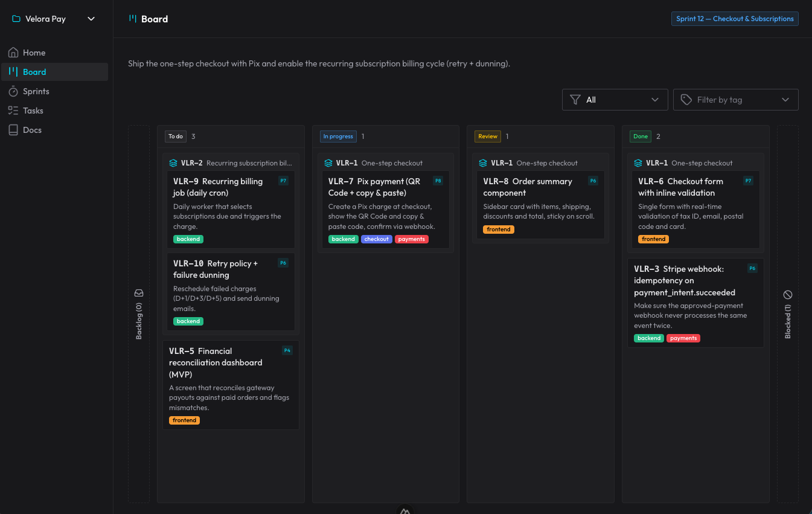Click the P6 priority badge on VLR-10
The image size is (812, 514).
[283, 263]
